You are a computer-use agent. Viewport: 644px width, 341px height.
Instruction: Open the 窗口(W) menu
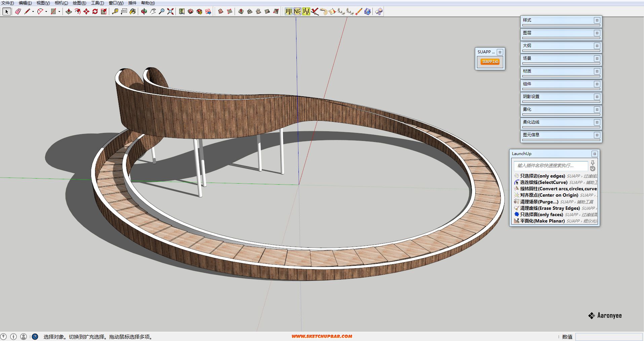tap(116, 3)
